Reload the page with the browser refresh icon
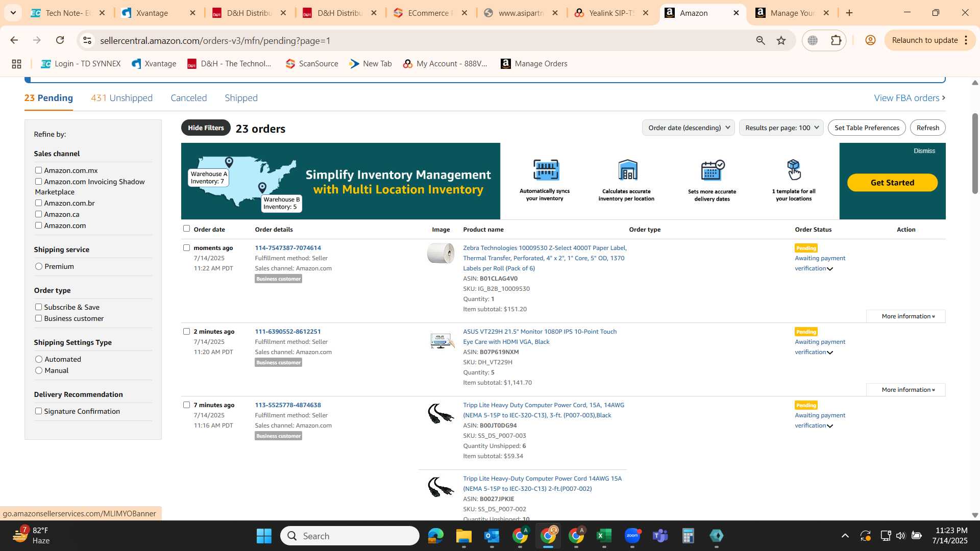This screenshot has width=980, height=551. [60, 40]
